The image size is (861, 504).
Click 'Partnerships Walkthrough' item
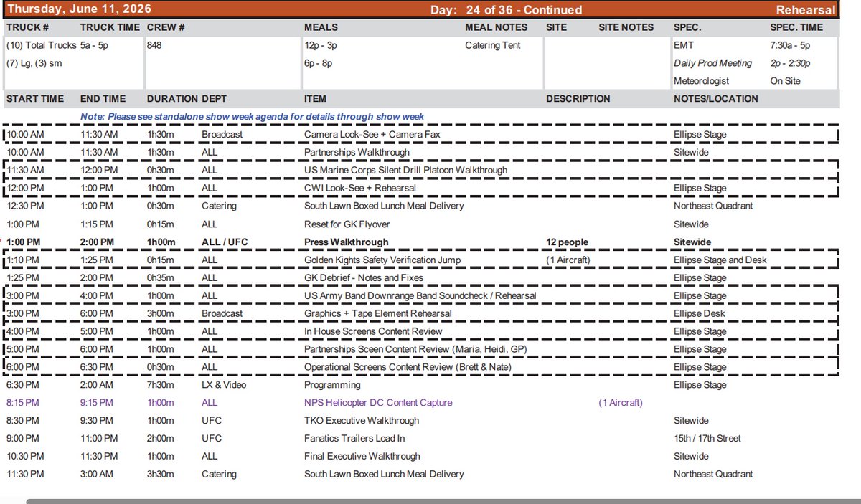click(357, 153)
